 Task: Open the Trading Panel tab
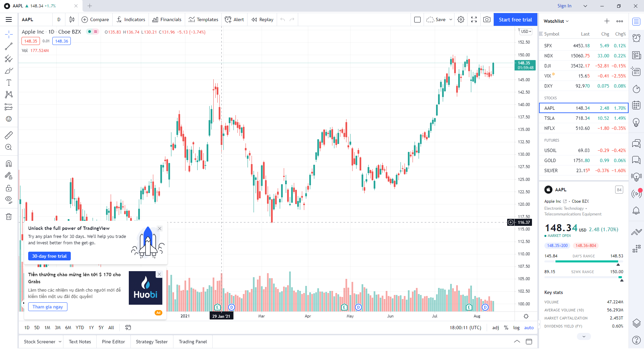pyautogui.click(x=193, y=342)
